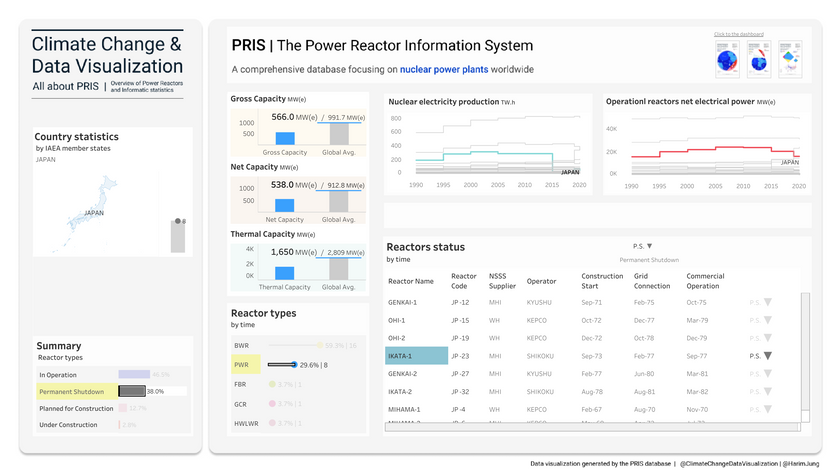Select the pink HWLWR dot marker
Viewport: 840px width, 472px height.
[272, 423]
